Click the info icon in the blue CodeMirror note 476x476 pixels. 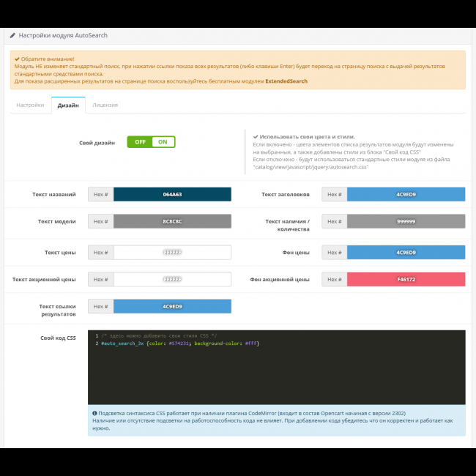(95, 413)
